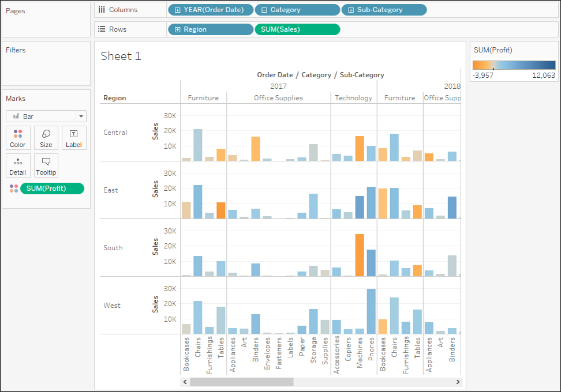Click the Region column header
Image resolution: width=561 pixels, height=392 pixels.
tap(115, 98)
